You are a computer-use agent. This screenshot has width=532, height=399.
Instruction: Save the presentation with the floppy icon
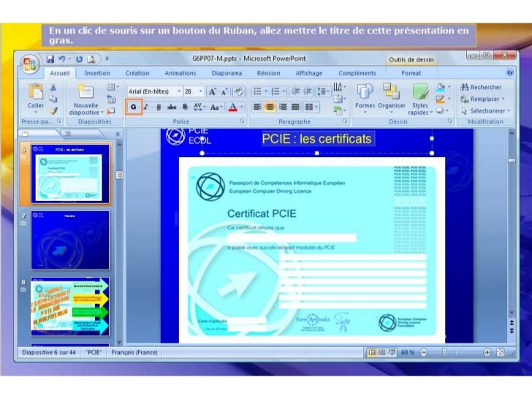tap(50, 59)
